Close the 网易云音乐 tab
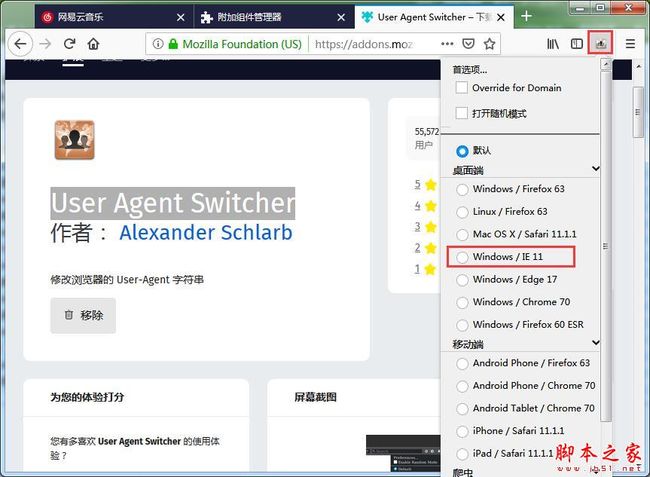650x477 pixels. 180,17
